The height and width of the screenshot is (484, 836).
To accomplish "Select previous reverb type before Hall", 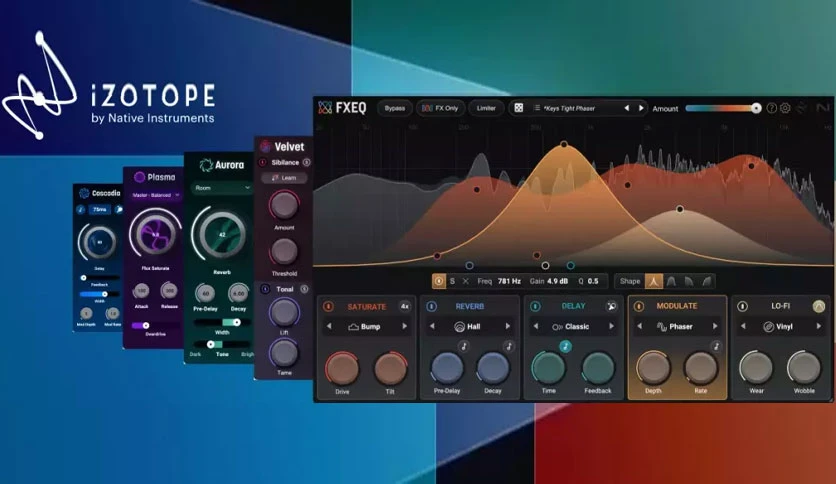I will 432,326.
